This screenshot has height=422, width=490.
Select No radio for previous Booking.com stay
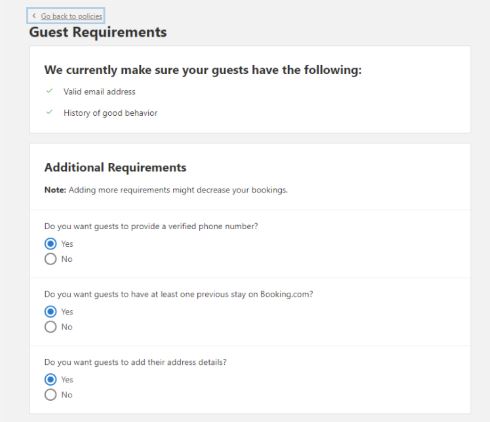coord(50,327)
